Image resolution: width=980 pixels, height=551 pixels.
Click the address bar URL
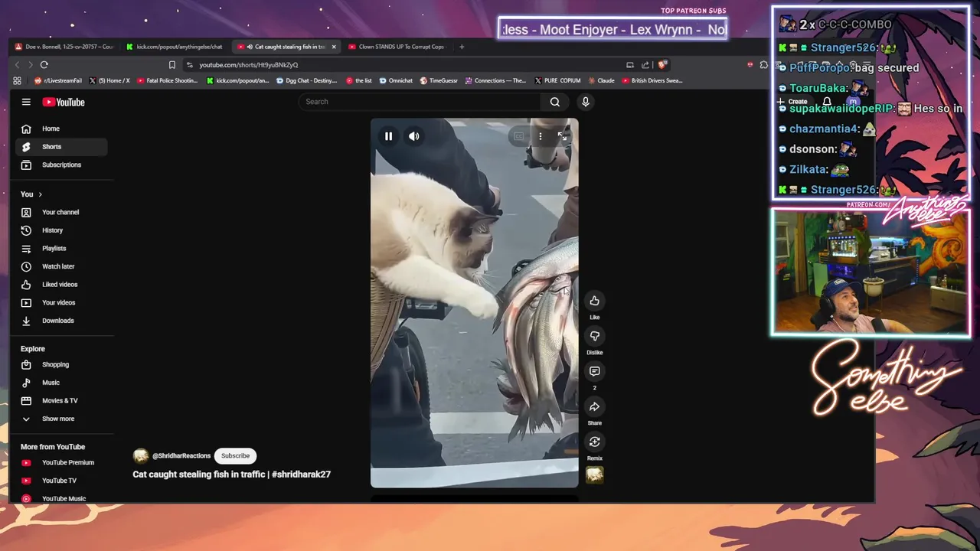[249, 65]
